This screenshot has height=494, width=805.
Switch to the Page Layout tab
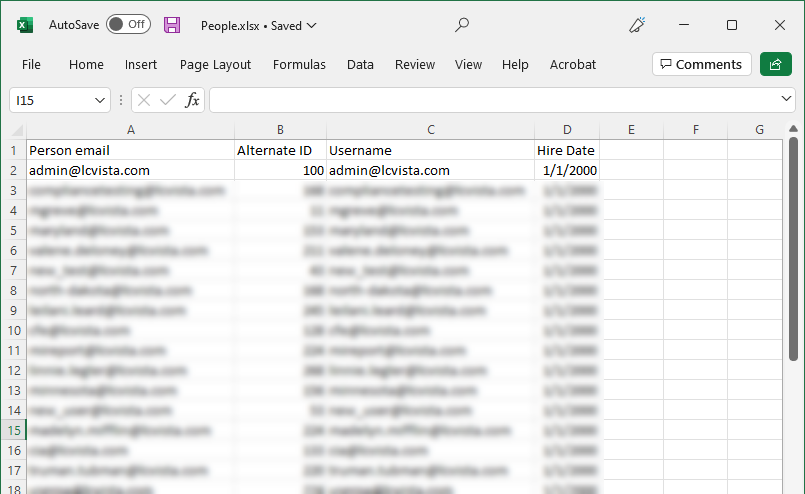[x=215, y=64]
